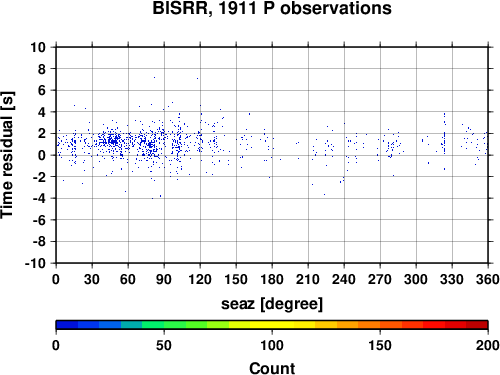Click the dense data cluster near 45 degrees

[x=112, y=140]
